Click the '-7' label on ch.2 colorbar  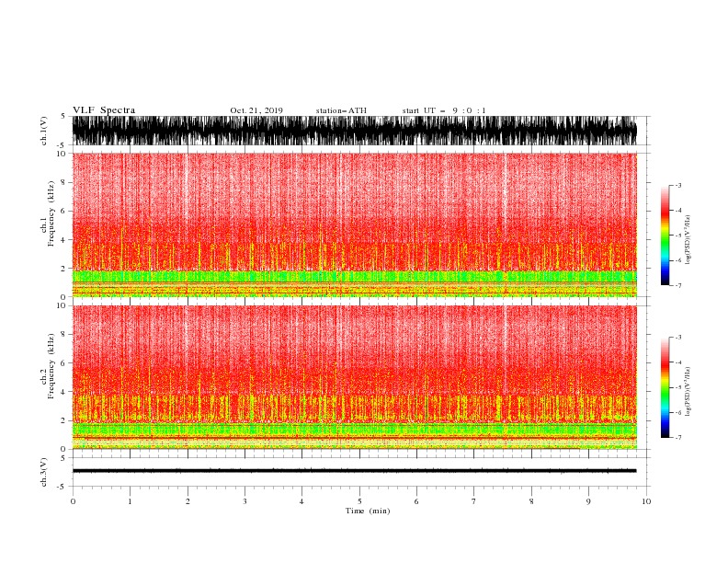click(677, 438)
